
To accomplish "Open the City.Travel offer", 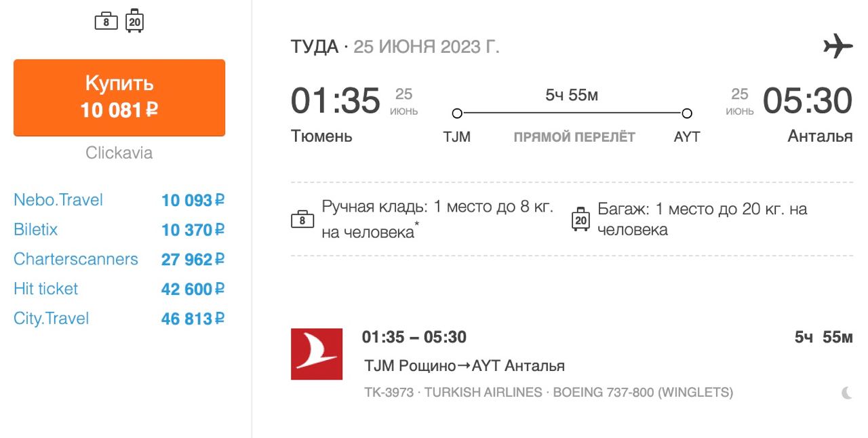I will (51, 319).
